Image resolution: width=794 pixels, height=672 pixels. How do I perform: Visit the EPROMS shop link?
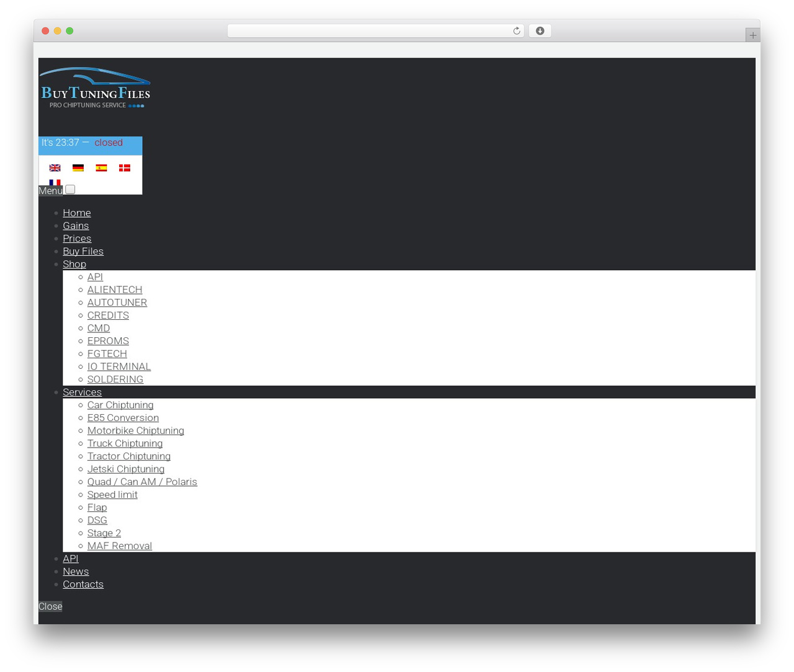coord(108,341)
